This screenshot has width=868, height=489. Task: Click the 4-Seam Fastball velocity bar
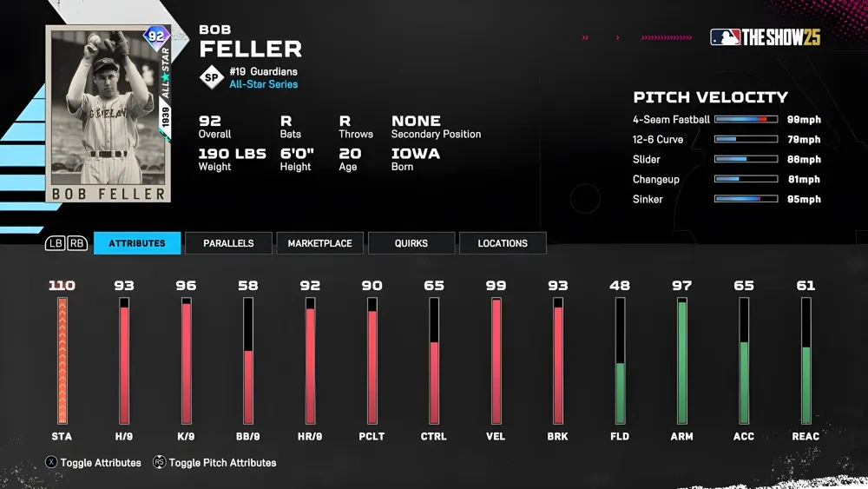click(x=746, y=120)
